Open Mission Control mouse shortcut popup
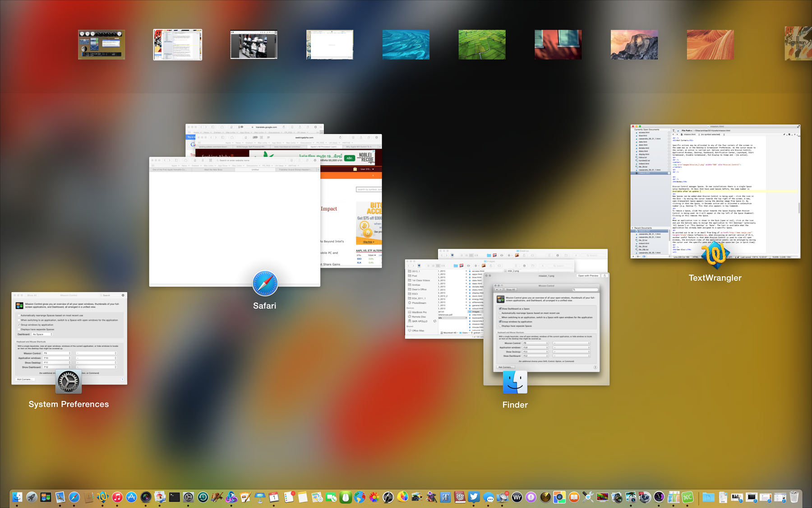This screenshot has width=812, height=508. 96,353
